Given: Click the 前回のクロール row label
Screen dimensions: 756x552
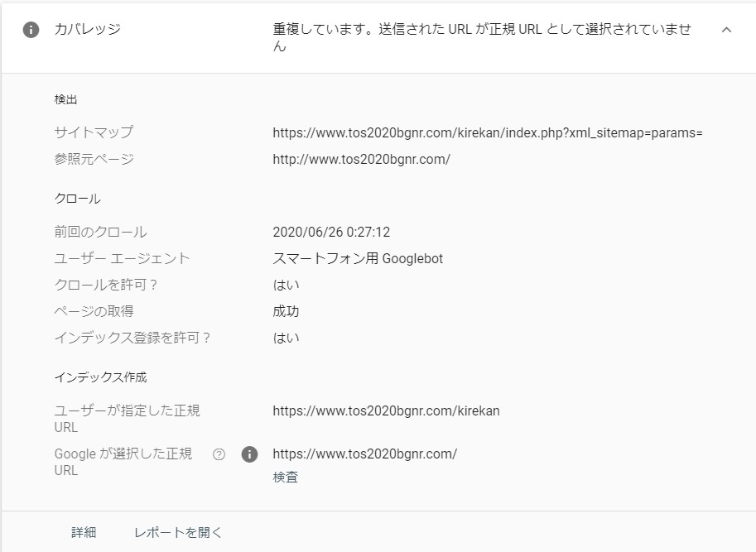Looking at the screenshot, I should coord(100,232).
